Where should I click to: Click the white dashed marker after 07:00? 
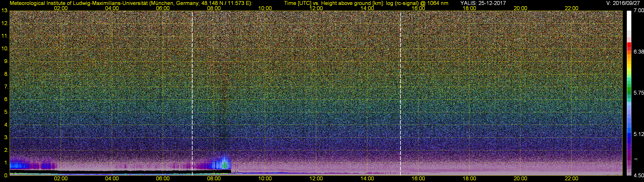pos(192,93)
